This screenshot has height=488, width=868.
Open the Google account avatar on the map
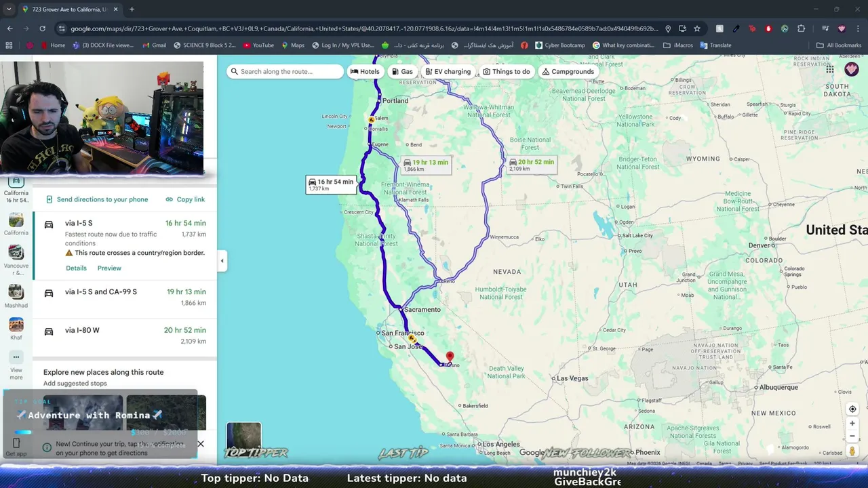852,69
